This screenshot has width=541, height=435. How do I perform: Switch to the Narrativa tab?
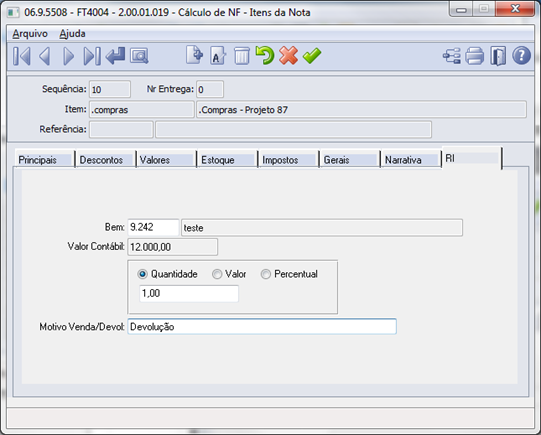(x=411, y=160)
